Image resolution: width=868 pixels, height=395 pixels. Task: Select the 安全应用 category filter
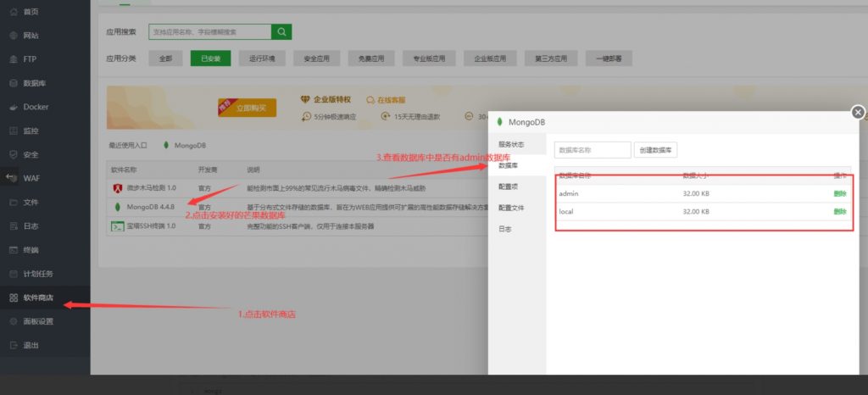click(x=317, y=58)
